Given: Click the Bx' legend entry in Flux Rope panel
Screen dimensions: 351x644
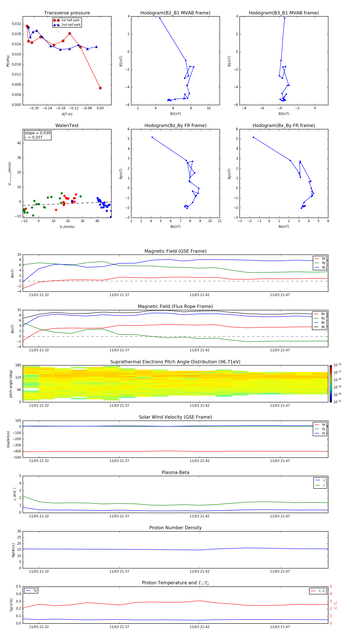Looking at the screenshot, I should (320, 314).
